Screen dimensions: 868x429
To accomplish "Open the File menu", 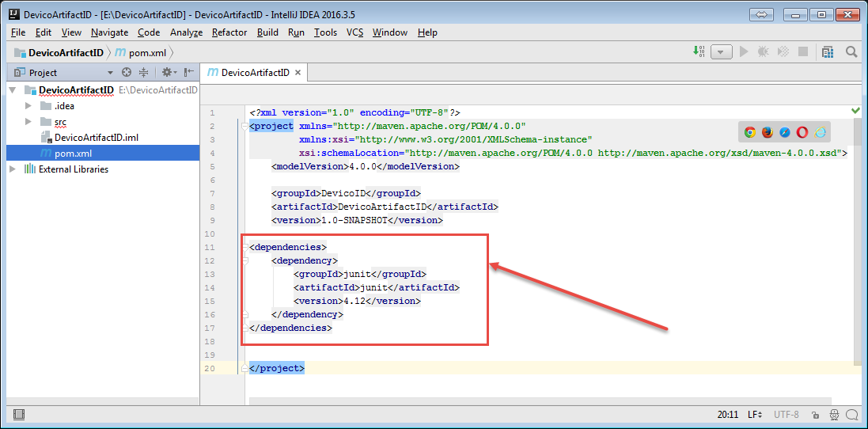I will pos(17,32).
